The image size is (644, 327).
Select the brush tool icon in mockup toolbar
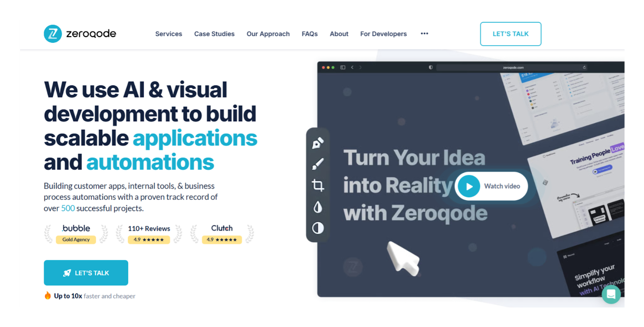click(x=318, y=164)
